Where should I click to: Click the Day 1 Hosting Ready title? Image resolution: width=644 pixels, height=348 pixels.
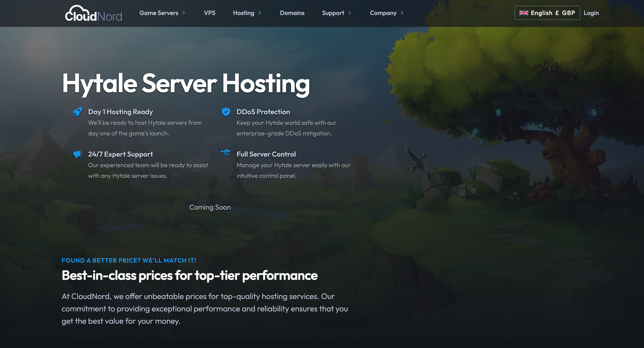(x=120, y=112)
